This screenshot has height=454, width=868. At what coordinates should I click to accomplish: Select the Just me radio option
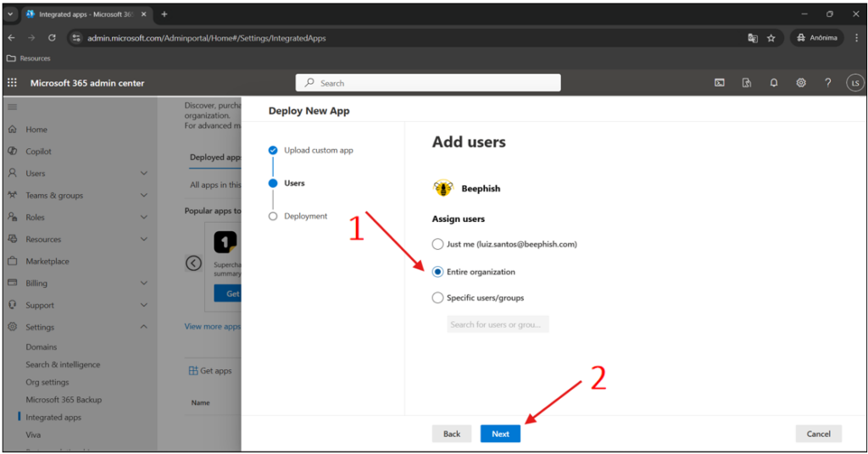coord(437,244)
